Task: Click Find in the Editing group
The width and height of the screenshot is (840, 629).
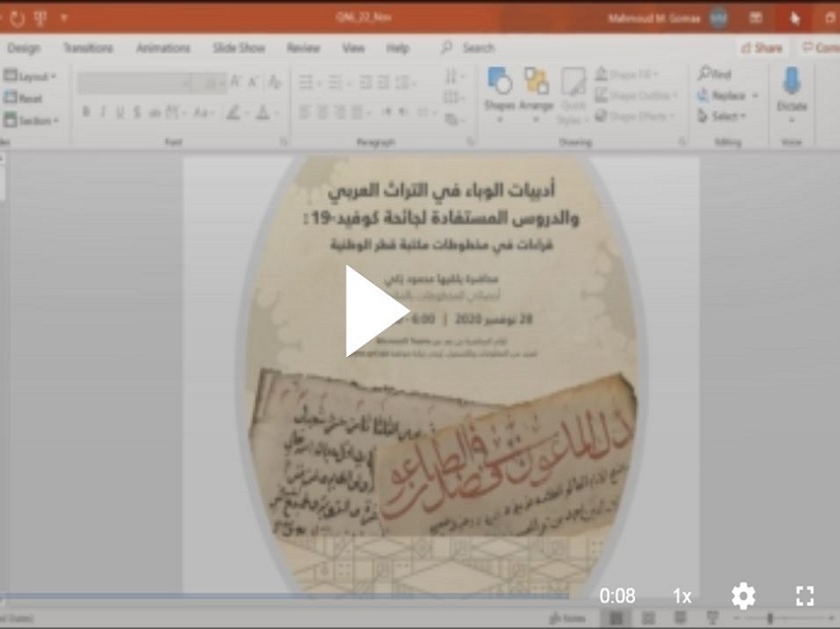Action: pos(714,73)
